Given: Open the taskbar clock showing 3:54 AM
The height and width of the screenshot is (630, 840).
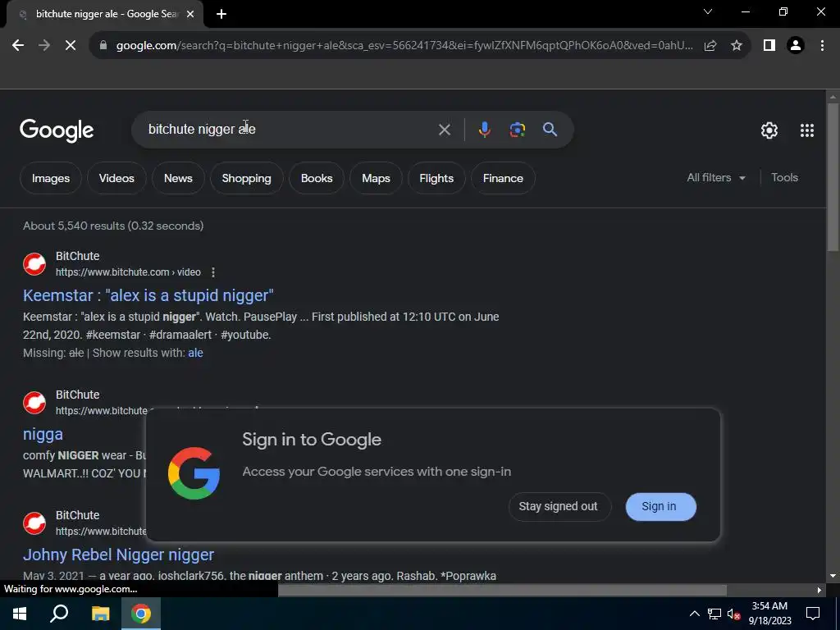Looking at the screenshot, I should click(x=769, y=614).
